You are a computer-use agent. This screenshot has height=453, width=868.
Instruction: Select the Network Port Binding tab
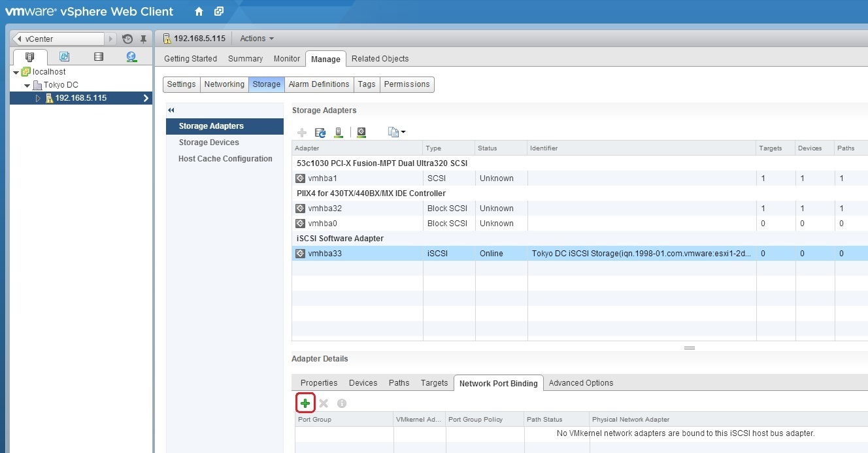[x=499, y=383]
